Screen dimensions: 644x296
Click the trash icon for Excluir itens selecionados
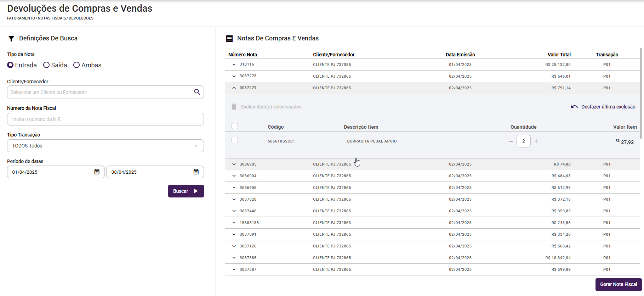click(x=234, y=107)
